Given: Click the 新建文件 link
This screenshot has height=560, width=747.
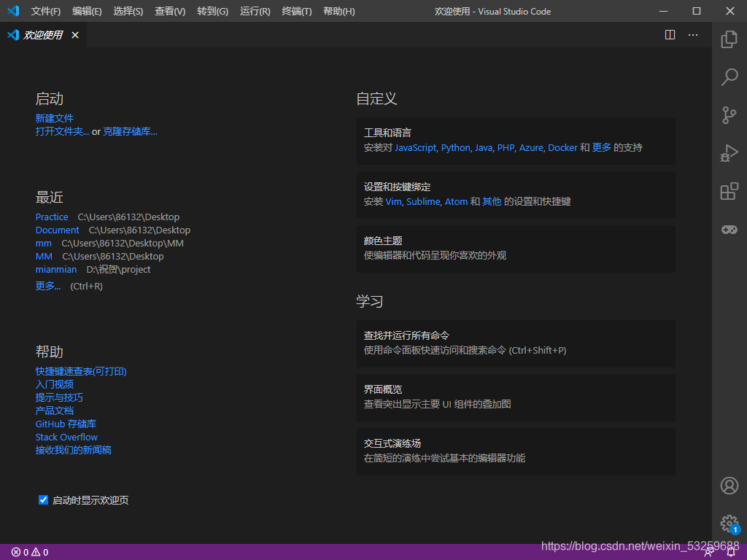Looking at the screenshot, I should tap(54, 118).
